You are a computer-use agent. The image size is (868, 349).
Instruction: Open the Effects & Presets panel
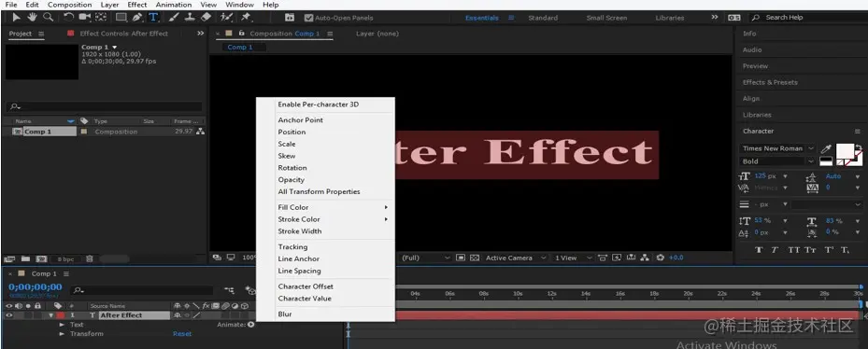click(x=770, y=82)
